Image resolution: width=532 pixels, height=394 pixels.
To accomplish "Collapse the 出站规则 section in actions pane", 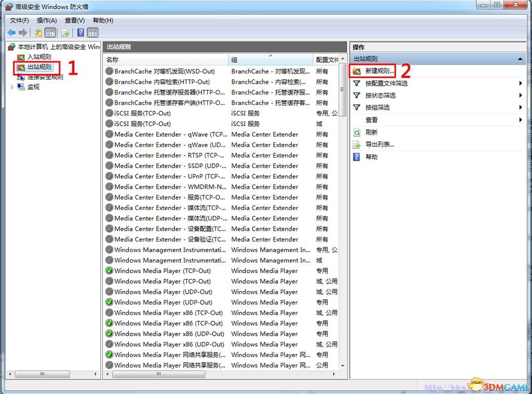I will pyautogui.click(x=520, y=59).
